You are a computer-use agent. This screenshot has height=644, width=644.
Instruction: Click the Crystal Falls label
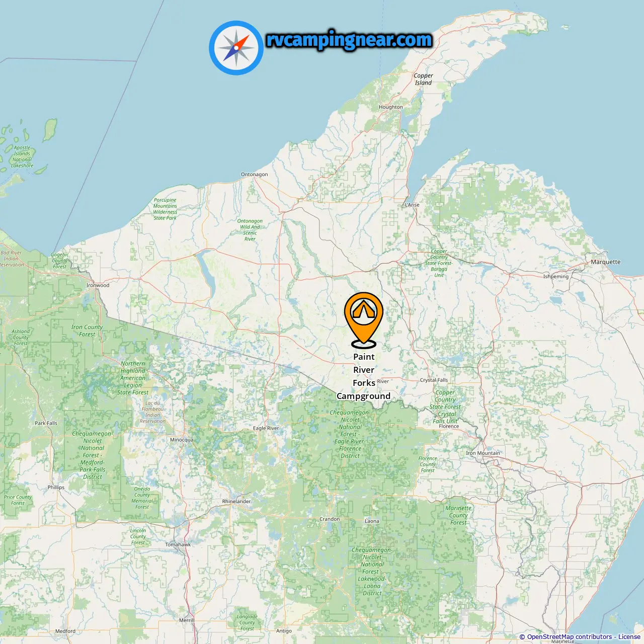[434, 380]
